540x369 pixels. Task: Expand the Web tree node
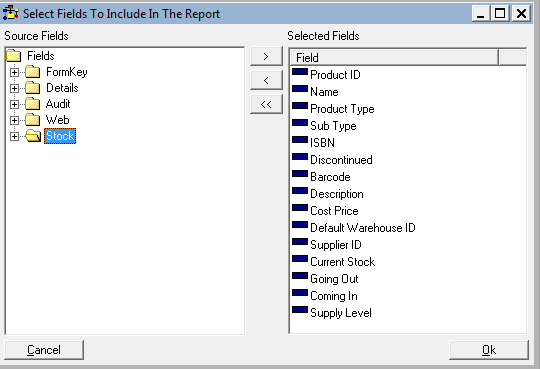point(14,120)
